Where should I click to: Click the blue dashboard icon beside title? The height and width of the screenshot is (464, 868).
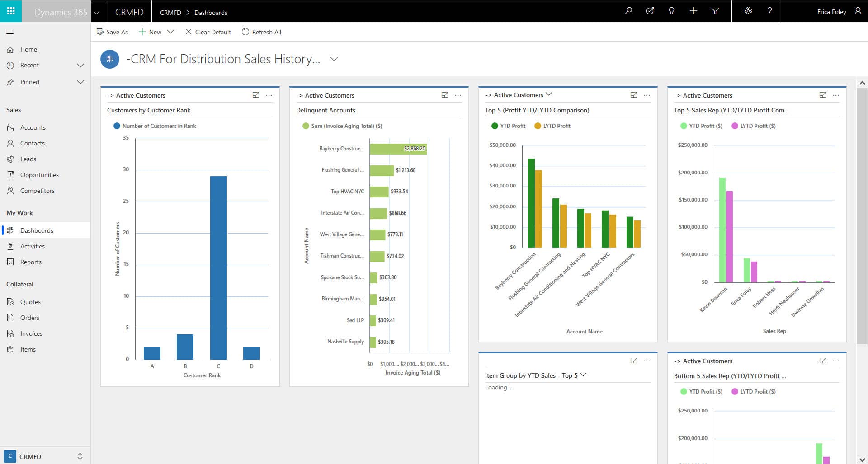tap(109, 59)
